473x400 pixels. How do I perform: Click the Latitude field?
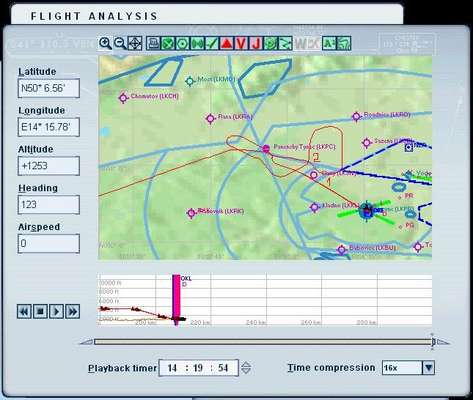coord(49,88)
